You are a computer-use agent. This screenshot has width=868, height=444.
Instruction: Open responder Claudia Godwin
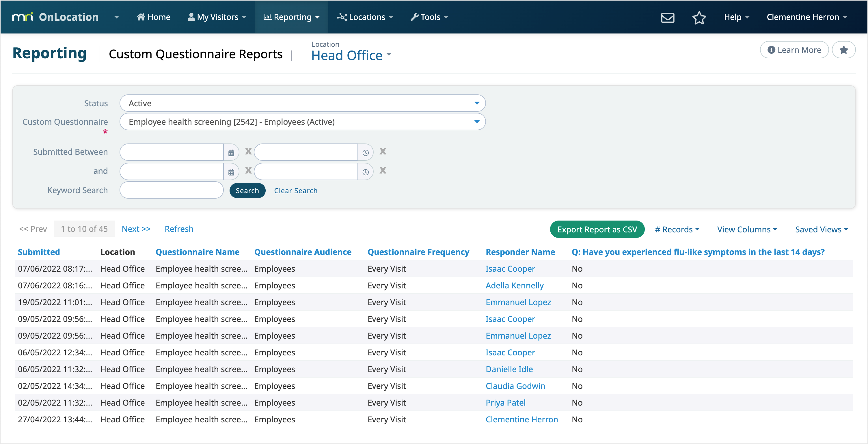coord(515,386)
